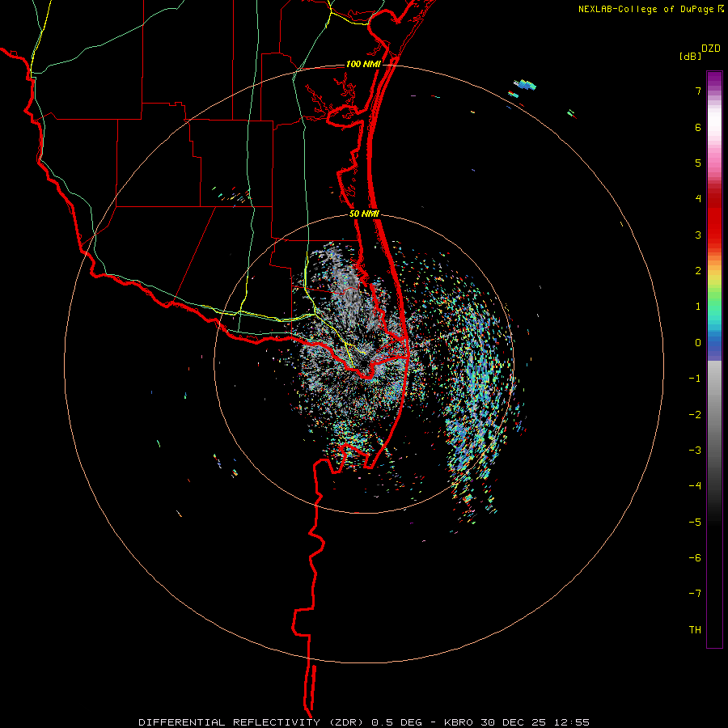Screen dimensions: 728x728
Task: Click the 7 value on color scale
Action: coord(698,91)
